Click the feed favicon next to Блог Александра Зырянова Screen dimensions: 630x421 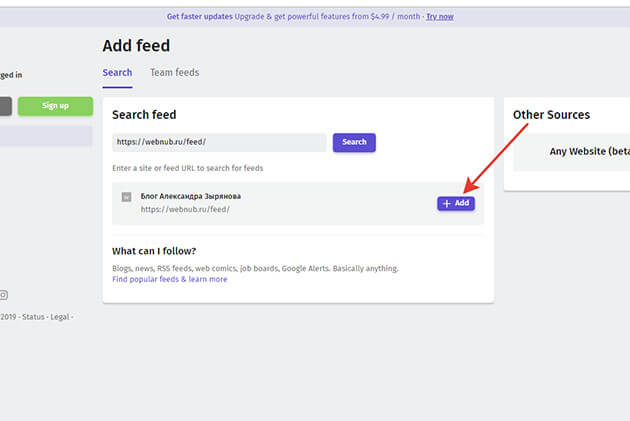[126, 197]
